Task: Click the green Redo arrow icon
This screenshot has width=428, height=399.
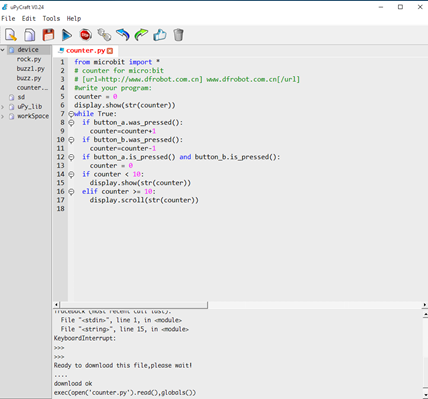Action: [141, 35]
